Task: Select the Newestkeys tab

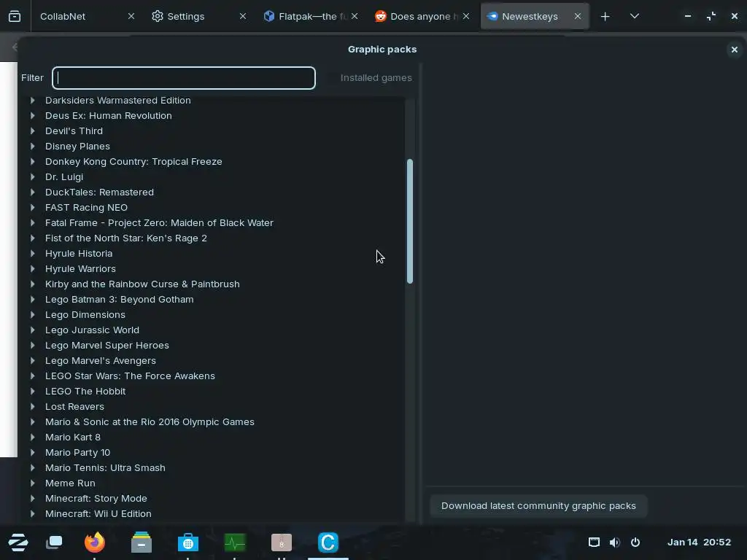Action: coord(529,16)
